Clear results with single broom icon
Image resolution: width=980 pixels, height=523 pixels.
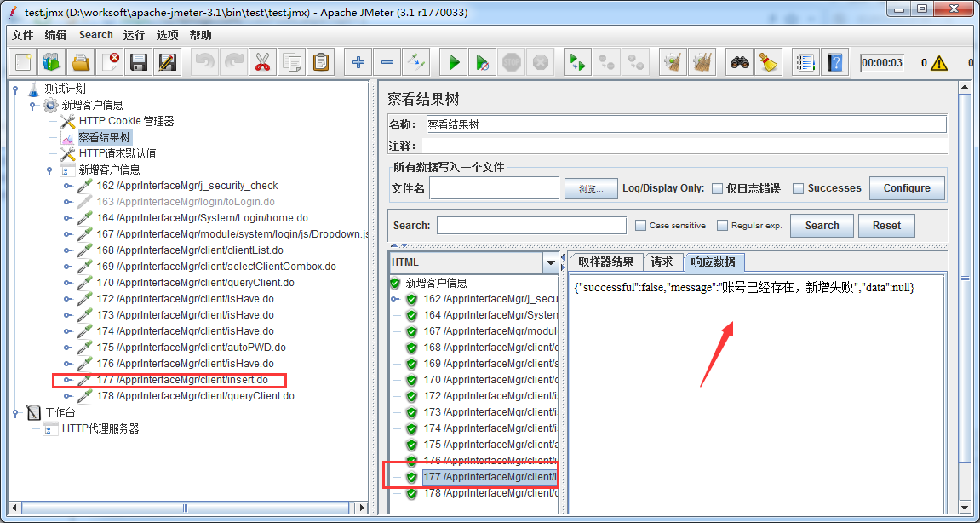673,62
